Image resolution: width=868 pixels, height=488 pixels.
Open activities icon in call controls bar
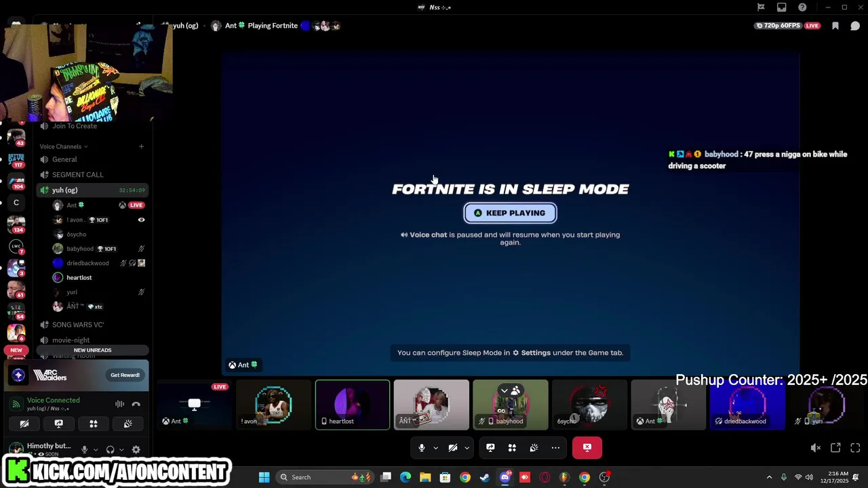pos(512,447)
